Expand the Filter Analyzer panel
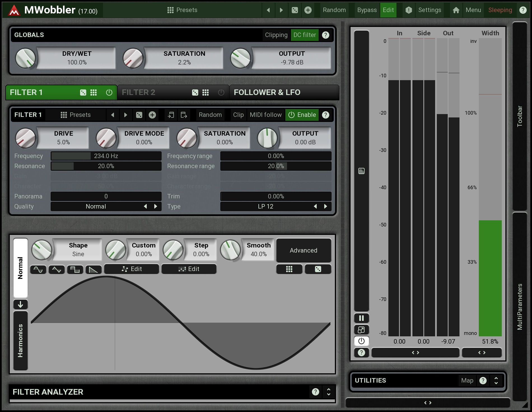This screenshot has width=532, height=412. point(328,392)
